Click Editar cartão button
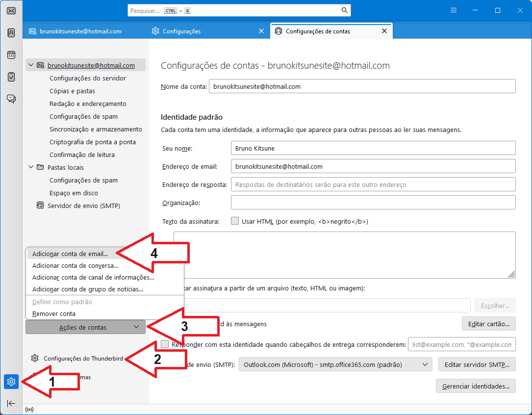Image resolution: width=532 pixels, height=415 pixels. [488, 324]
